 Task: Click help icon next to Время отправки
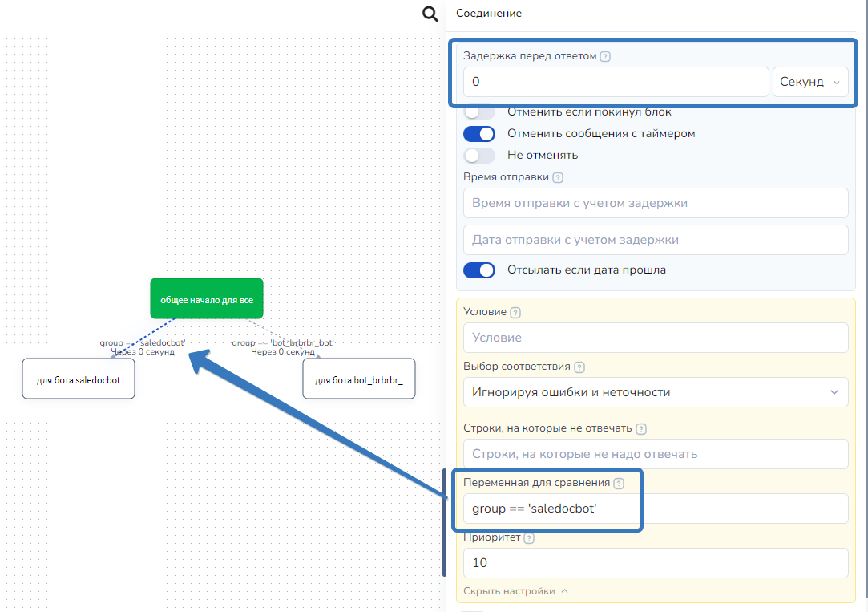pos(558,178)
